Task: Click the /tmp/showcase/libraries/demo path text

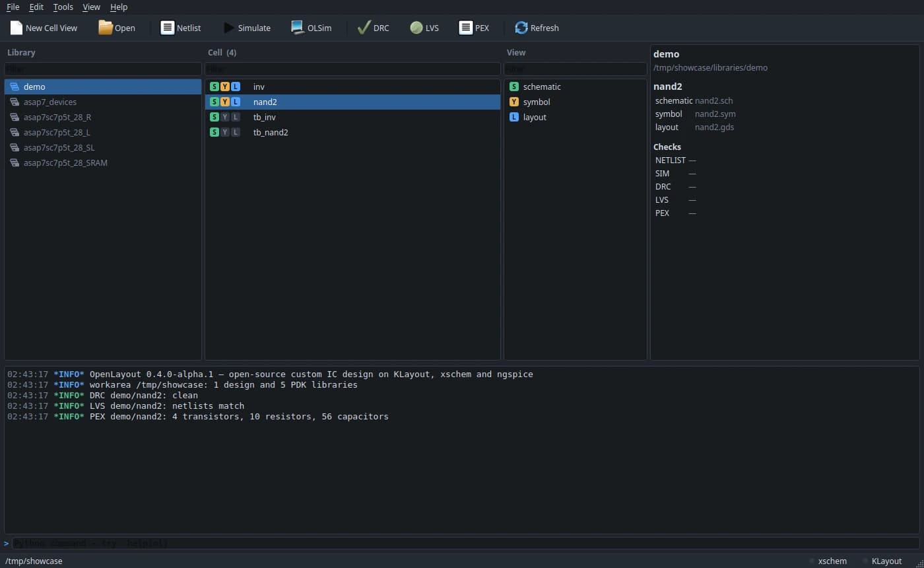Action: (x=710, y=67)
